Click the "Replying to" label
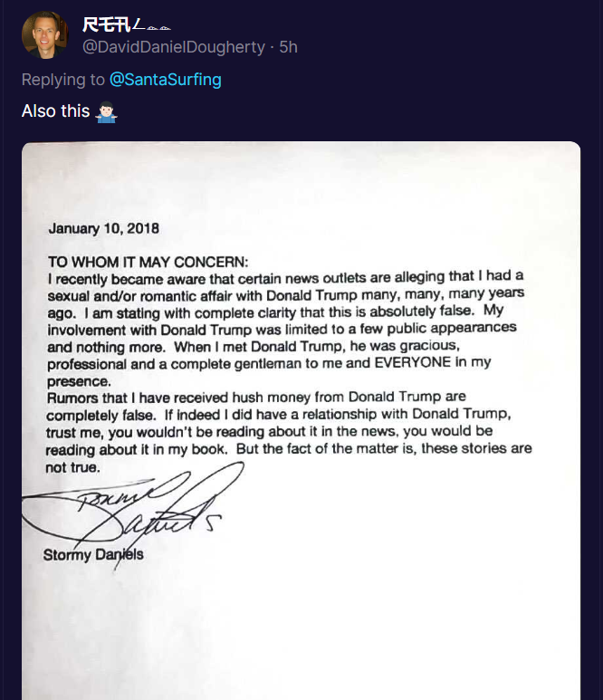603x700 pixels. pyautogui.click(x=63, y=80)
